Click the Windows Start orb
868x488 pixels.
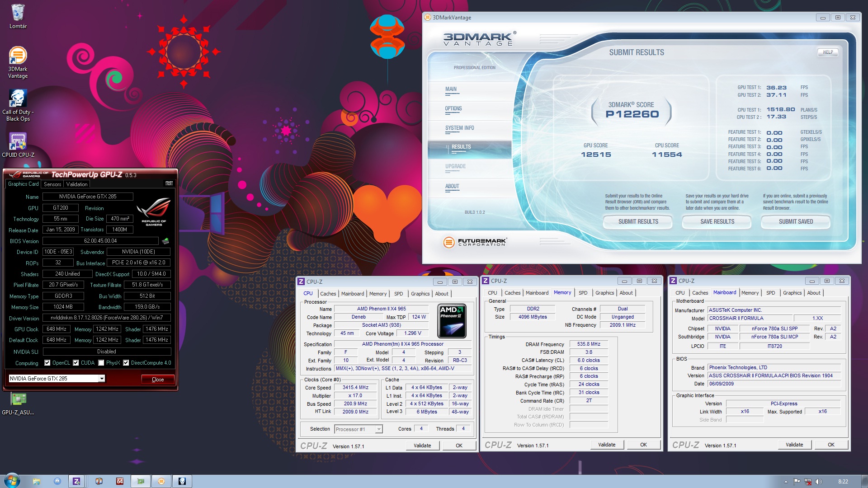(11, 480)
